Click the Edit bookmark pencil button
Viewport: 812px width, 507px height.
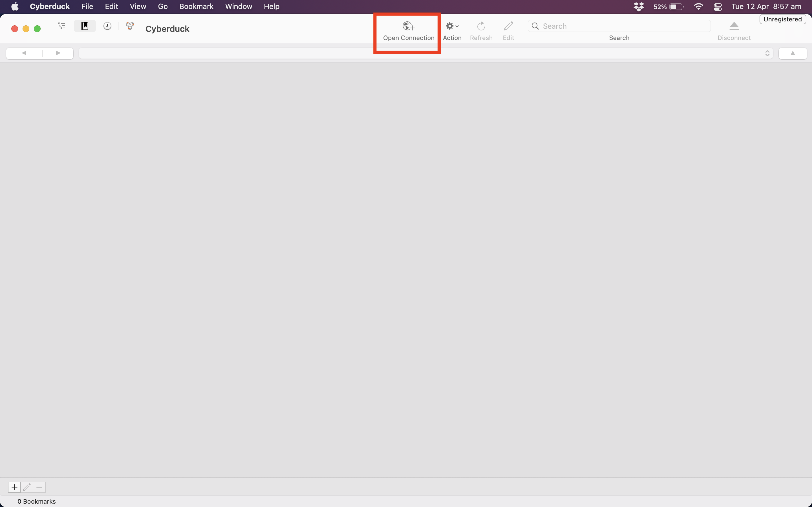coord(26,486)
